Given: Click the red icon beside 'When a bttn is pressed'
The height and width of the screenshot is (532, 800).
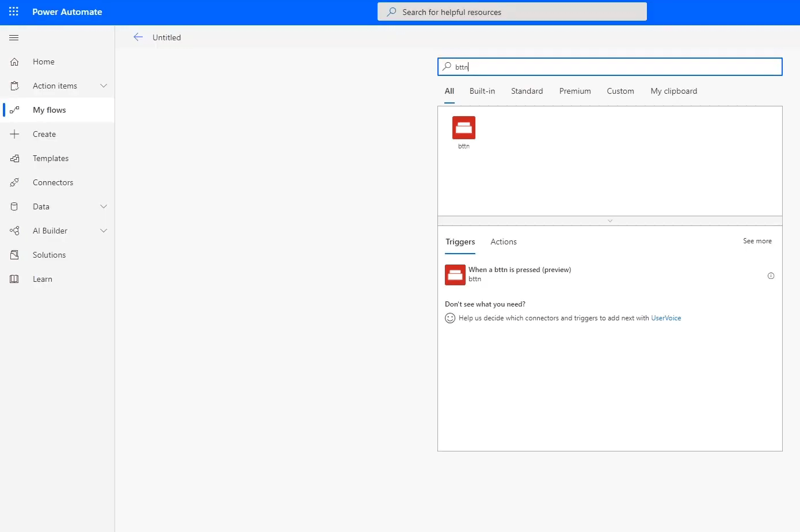Looking at the screenshot, I should pos(455,275).
